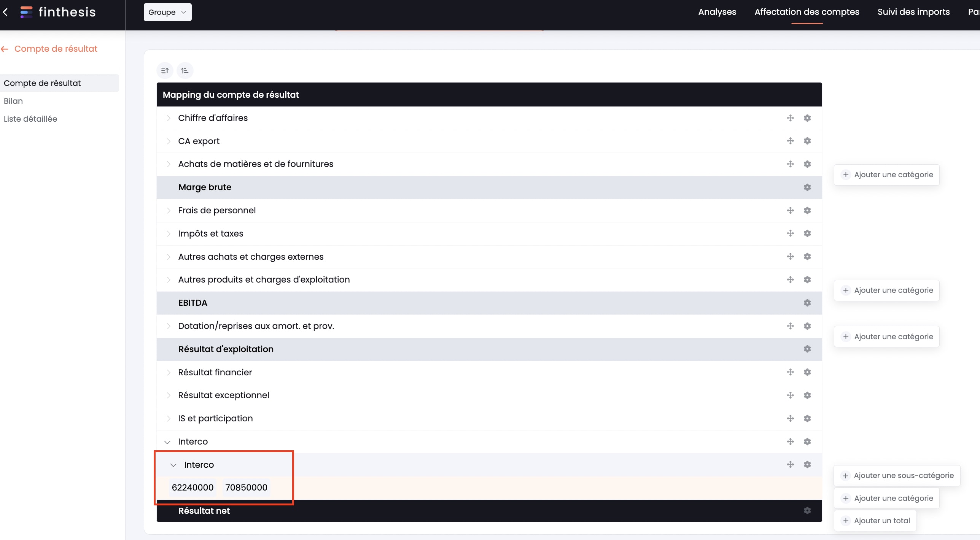This screenshot has width=980, height=540.
Task: Open settings gear for Autres achats et charges externes
Action: pos(807,256)
